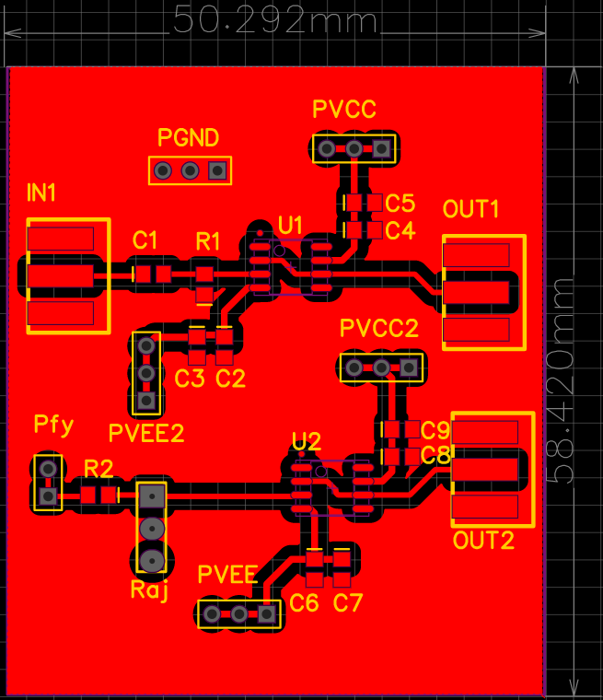Click the Pfy designator label

click(x=53, y=425)
